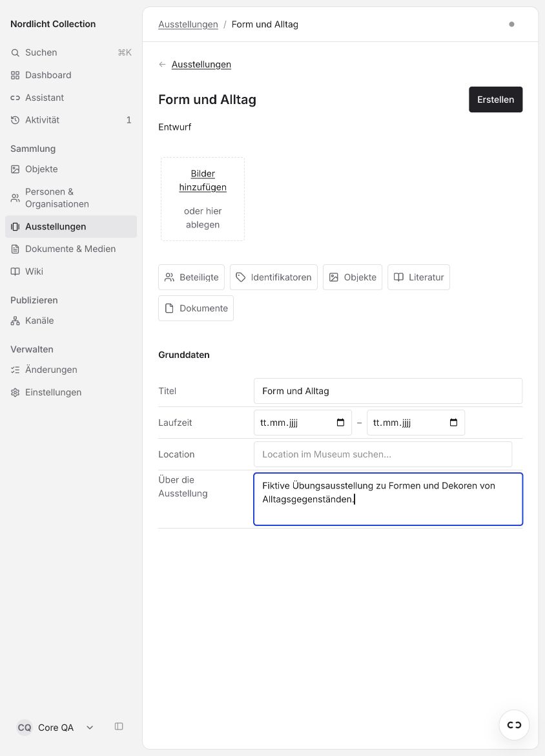The width and height of the screenshot is (545, 756).
Task: Open Dashboard from the grid icon
Action: click(x=15, y=75)
